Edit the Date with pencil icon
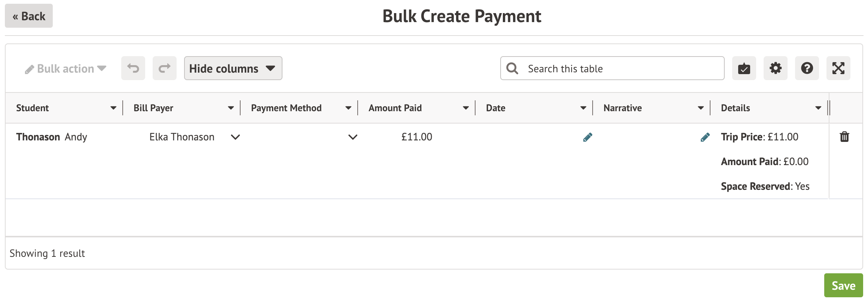 tap(587, 137)
